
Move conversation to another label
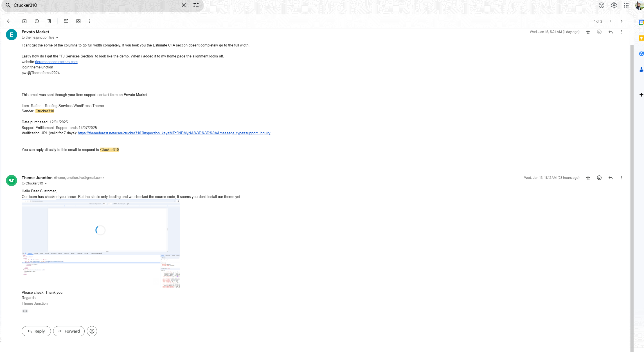[78, 21]
